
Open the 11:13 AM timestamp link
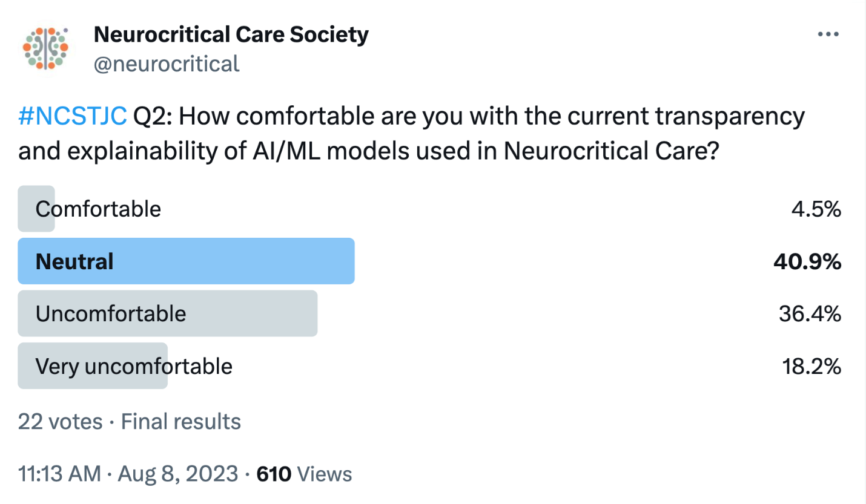59,474
